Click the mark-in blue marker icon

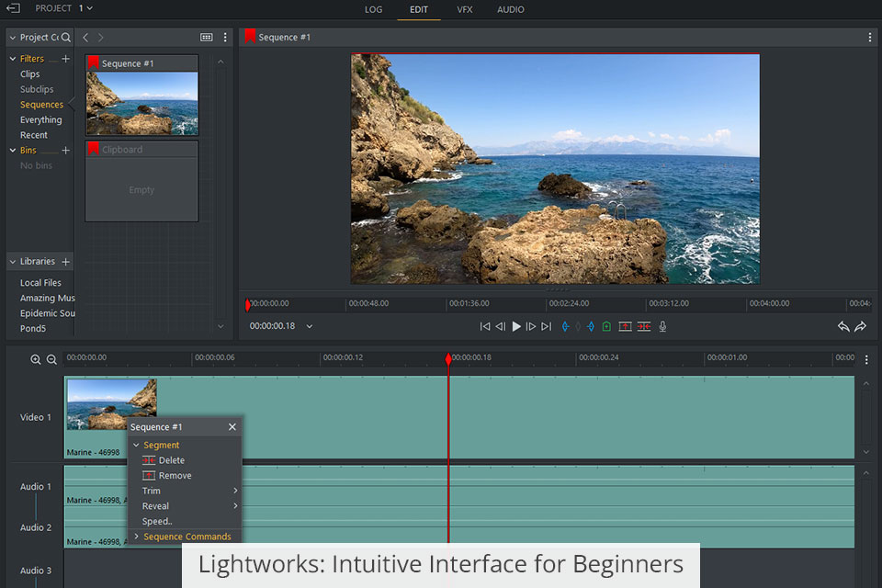(x=565, y=326)
